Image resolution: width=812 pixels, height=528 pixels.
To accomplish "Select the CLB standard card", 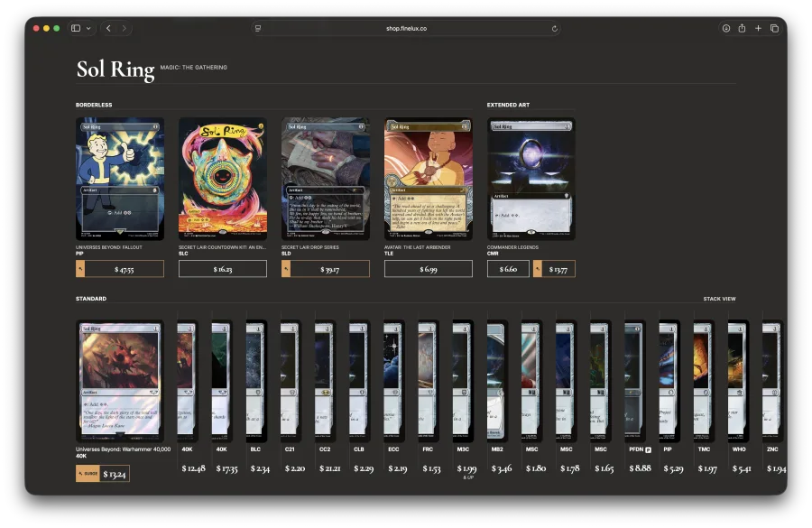I will coord(359,380).
